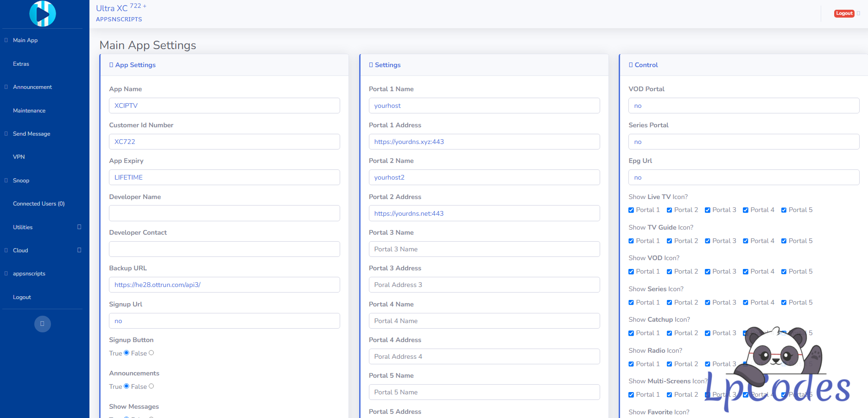The image size is (868, 418).
Task: Set Announcements radio to False
Action: pyautogui.click(x=151, y=386)
